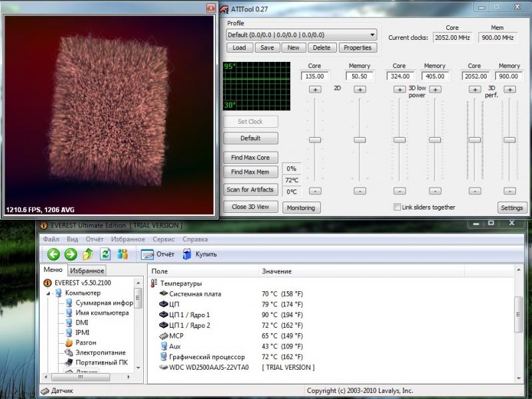The image size is (532, 399).
Task: Click the EVEREST title bar info icon
Action: click(x=44, y=225)
